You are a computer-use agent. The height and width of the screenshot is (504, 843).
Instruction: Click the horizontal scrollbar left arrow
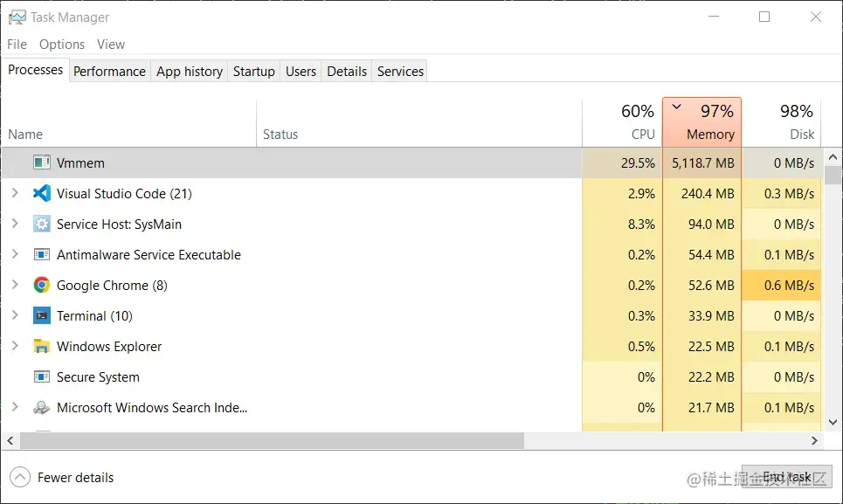click(10, 440)
